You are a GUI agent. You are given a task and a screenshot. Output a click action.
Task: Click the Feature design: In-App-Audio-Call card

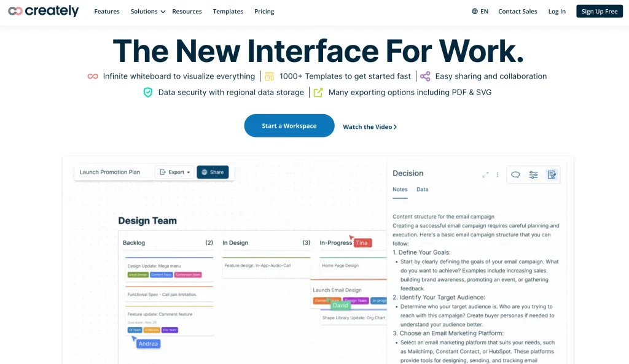[267, 268]
